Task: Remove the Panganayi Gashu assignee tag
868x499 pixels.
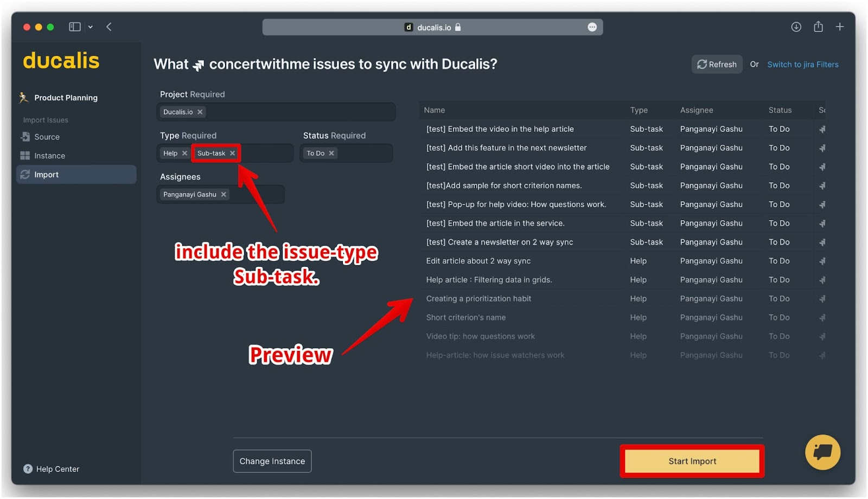Action: coord(224,195)
